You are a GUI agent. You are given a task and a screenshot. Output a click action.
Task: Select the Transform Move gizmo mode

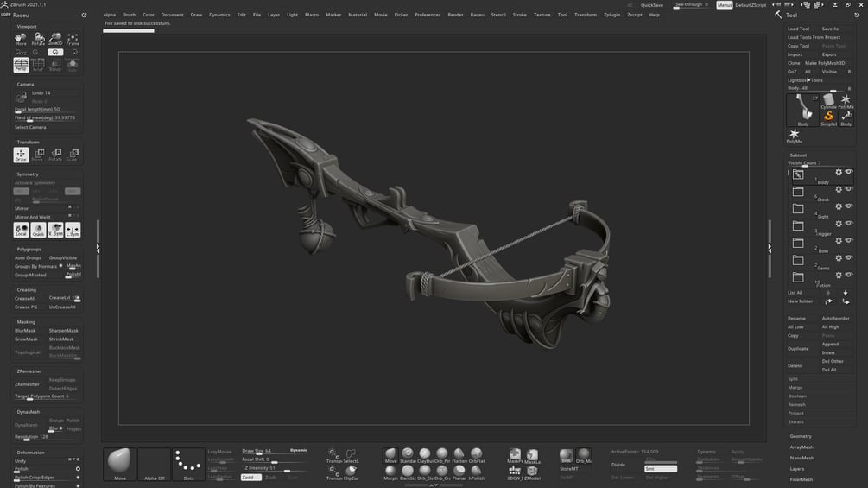click(38, 155)
